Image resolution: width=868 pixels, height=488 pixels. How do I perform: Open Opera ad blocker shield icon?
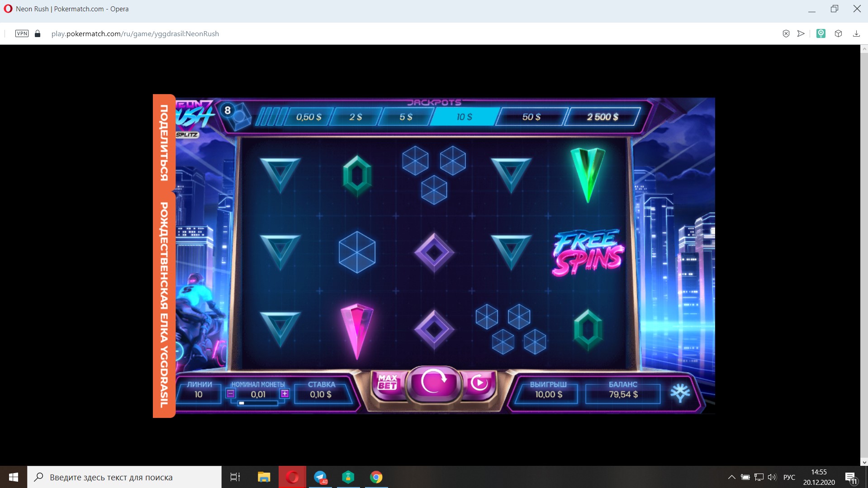[x=786, y=33]
